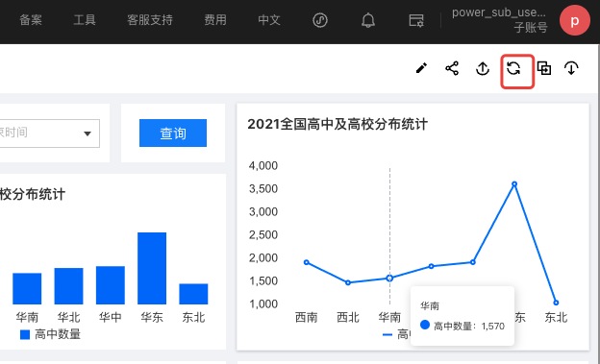Expand the time range dropdown
This screenshot has height=364, width=600.
point(50,133)
